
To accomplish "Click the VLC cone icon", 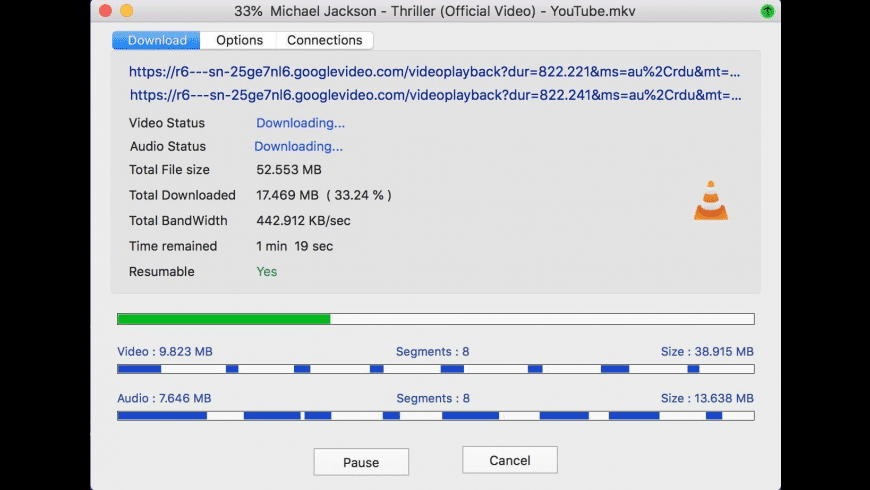I will (711, 201).
